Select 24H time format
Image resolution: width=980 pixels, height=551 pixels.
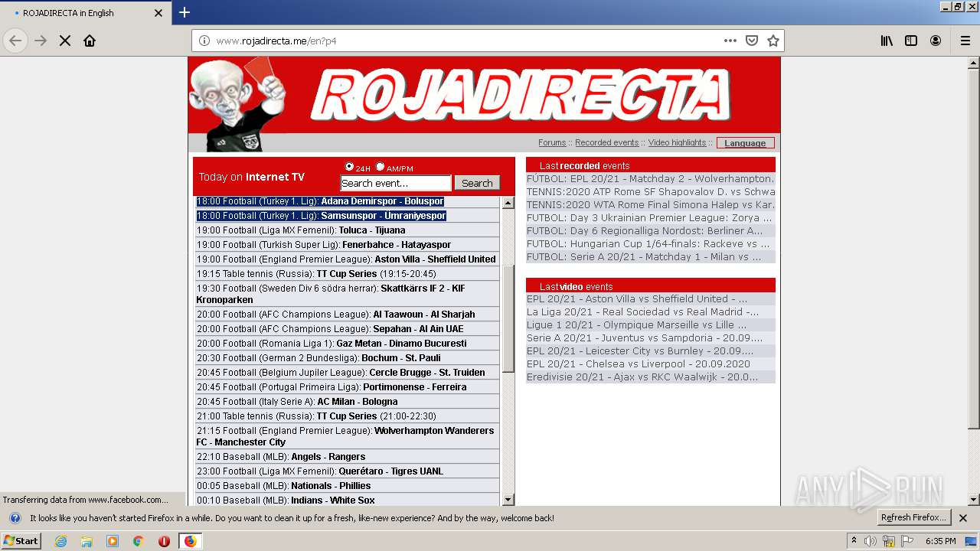pos(349,167)
